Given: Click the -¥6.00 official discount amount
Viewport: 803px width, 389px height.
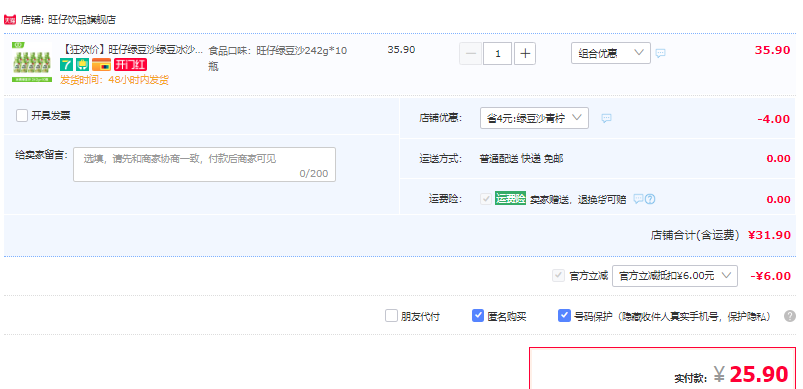Looking at the screenshot, I should [770, 276].
